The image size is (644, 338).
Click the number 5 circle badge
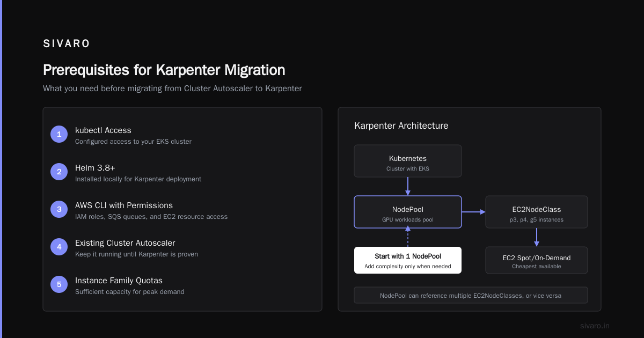(59, 284)
